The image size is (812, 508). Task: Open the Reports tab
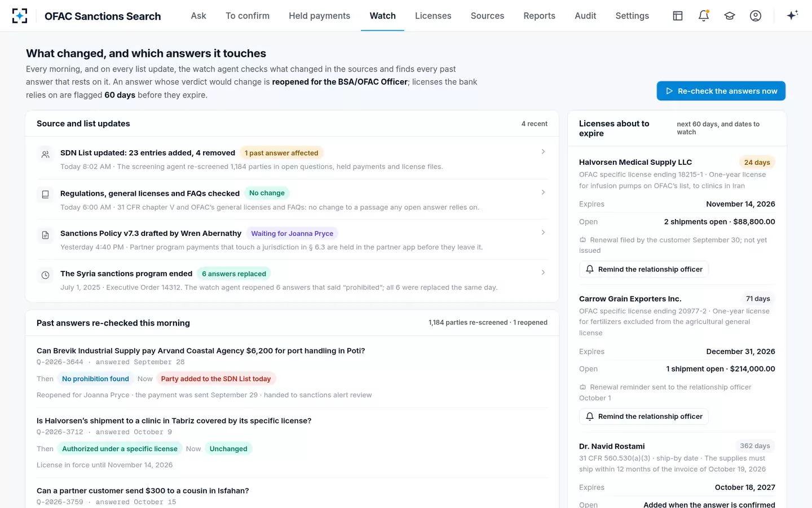click(540, 16)
